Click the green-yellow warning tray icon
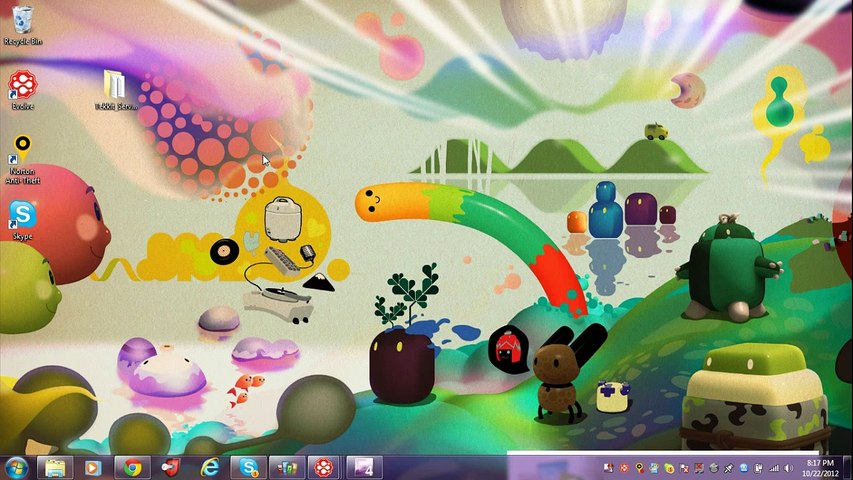Screen dimensions: 853x480 click(x=669, y=469)
